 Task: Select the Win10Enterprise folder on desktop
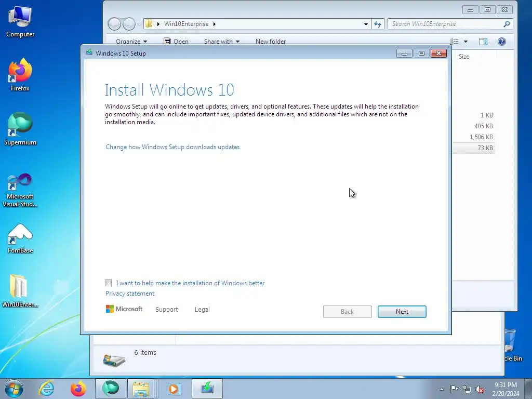coord(20,291)
